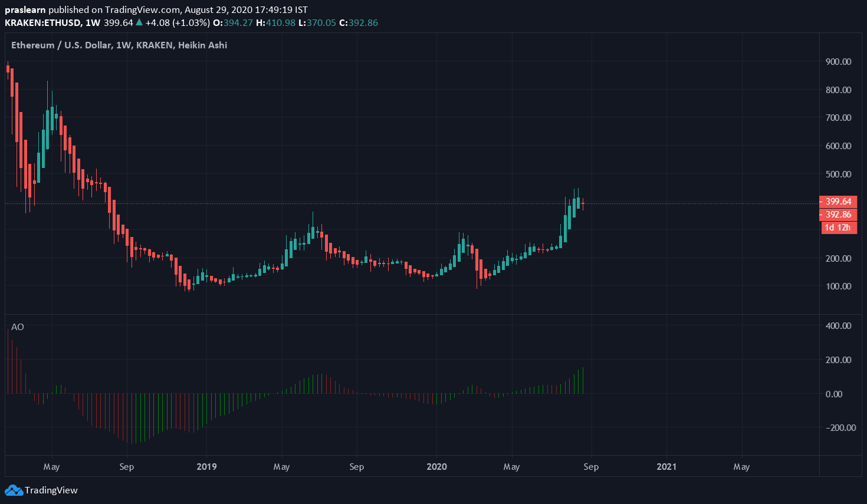Viewport: 867px width, 504px height.
Task: Click the low value L:370.05
Action: 317,22
